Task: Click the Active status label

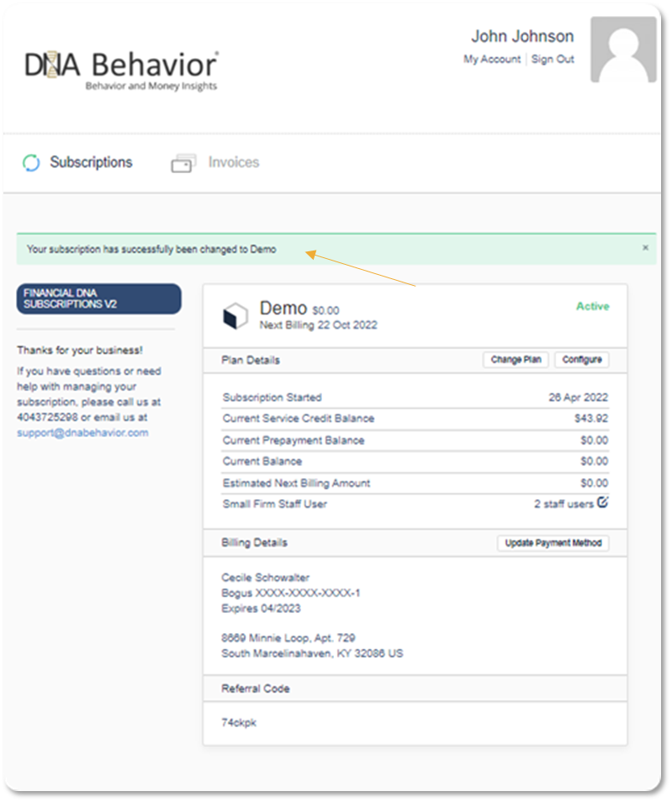Action: (593, 306)
